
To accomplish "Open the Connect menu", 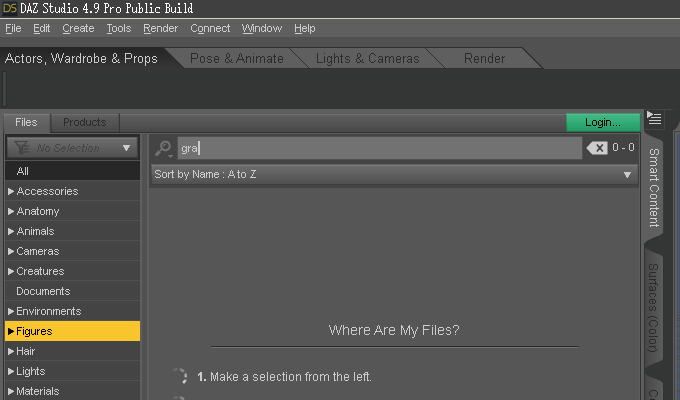I will [x=210, y=28].
